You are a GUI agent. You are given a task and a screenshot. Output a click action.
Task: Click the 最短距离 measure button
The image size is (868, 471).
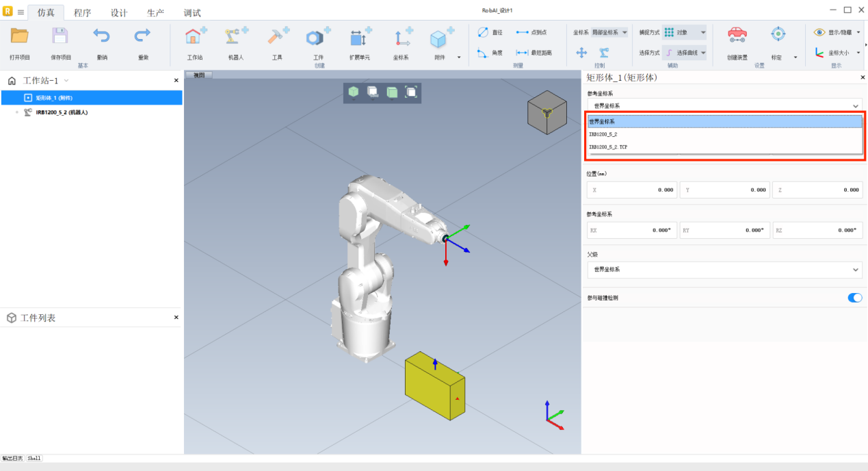click(534, 53)
